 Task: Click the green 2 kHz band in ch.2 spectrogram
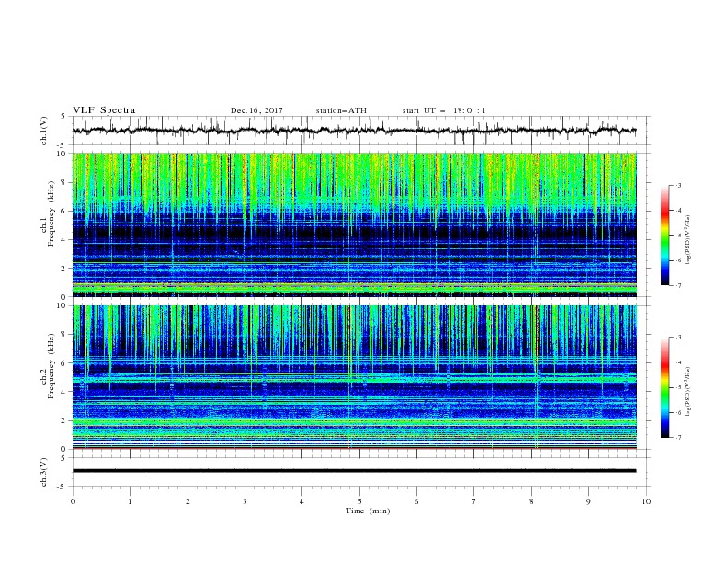point(354,421)
